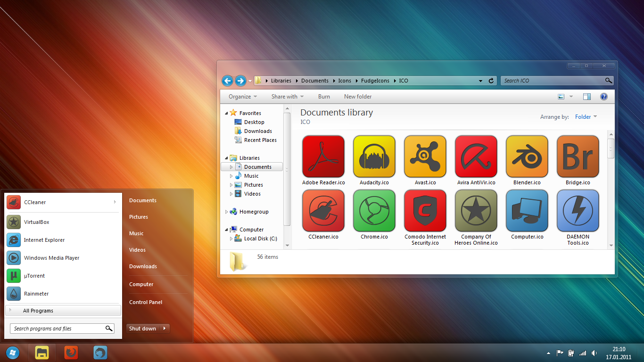Open Videos in Start menu right pane
The height and width of the screenshot is (362, 644).
tap(137, 250)
